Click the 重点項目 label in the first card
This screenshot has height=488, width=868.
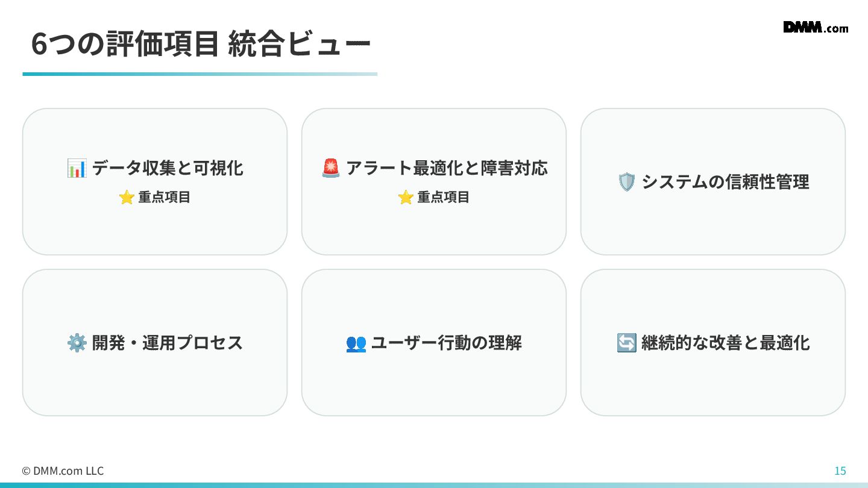164,197
